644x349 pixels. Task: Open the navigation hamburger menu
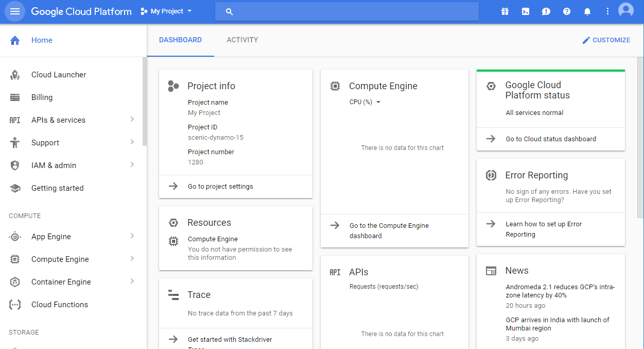pos(14,11)
